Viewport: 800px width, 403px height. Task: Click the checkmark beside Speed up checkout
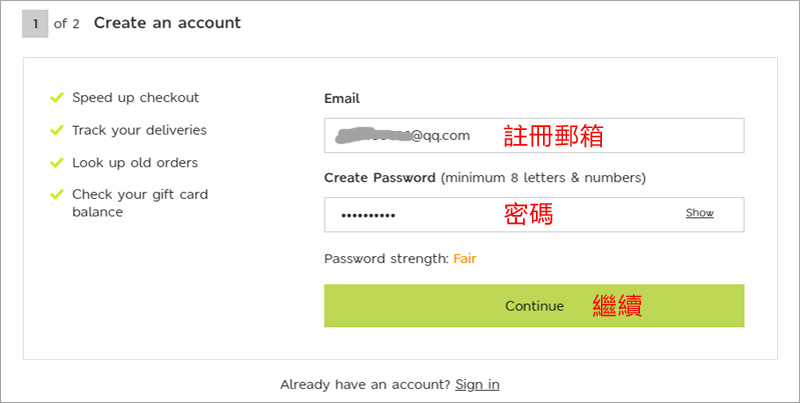[x=56, y=98]
